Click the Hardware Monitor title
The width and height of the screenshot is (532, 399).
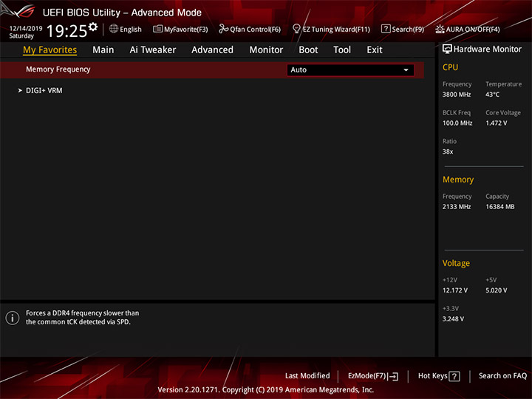pyautogui.click(x=487, y=50)
